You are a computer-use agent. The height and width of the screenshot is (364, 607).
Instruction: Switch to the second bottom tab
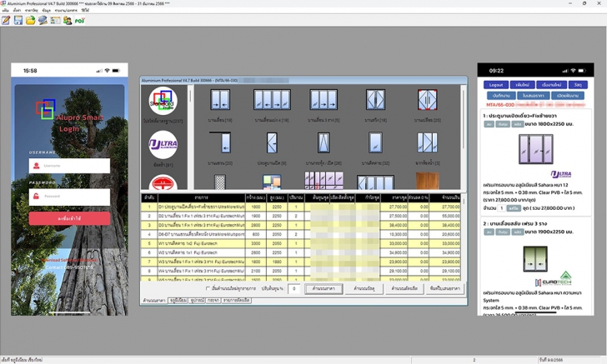[x=178, y=300]
